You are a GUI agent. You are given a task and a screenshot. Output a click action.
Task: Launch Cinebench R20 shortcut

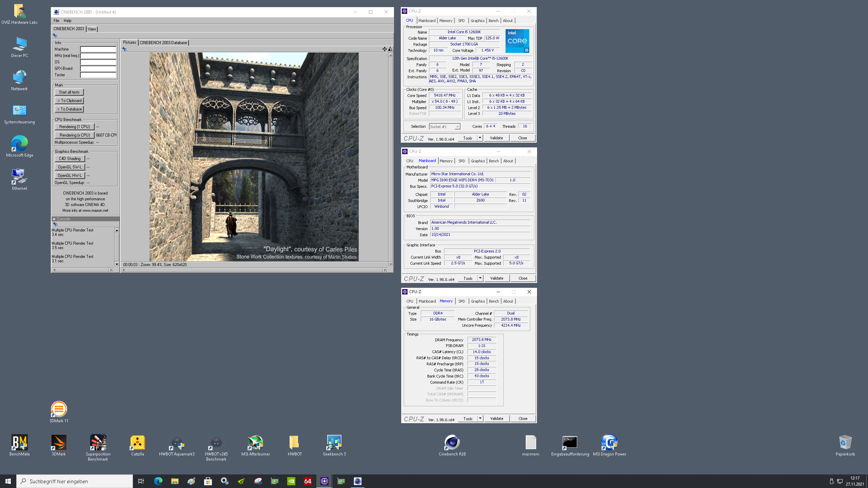coord(452,445)
